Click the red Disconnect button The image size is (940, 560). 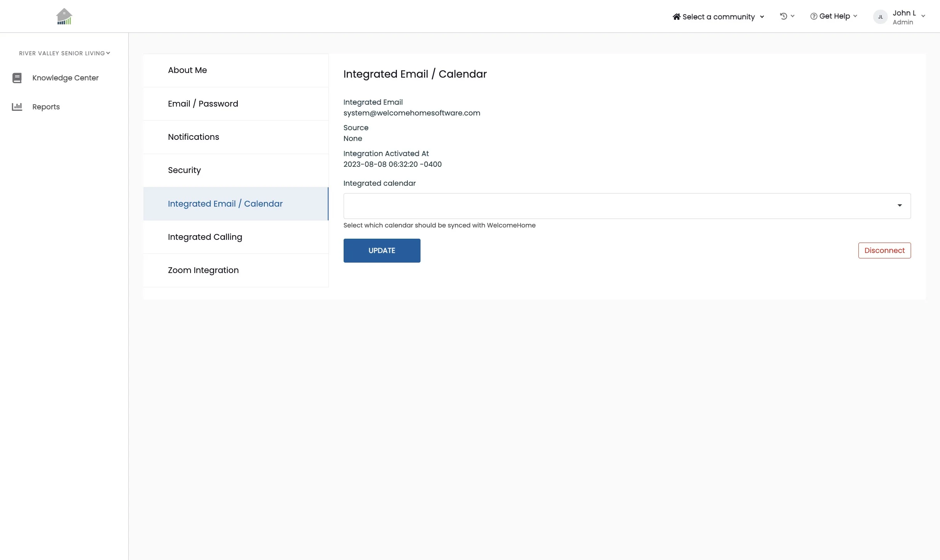pos(884,250)
